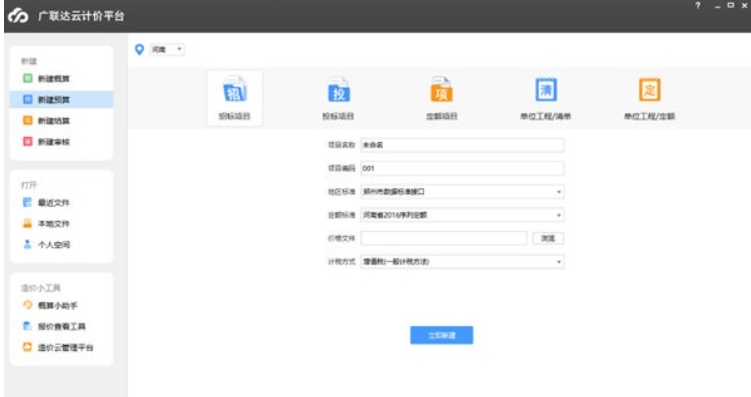This screenshot has width=751, height=397.
Task: Expand the 地区标准 dropdown
Action: click(x=462, y=192)
